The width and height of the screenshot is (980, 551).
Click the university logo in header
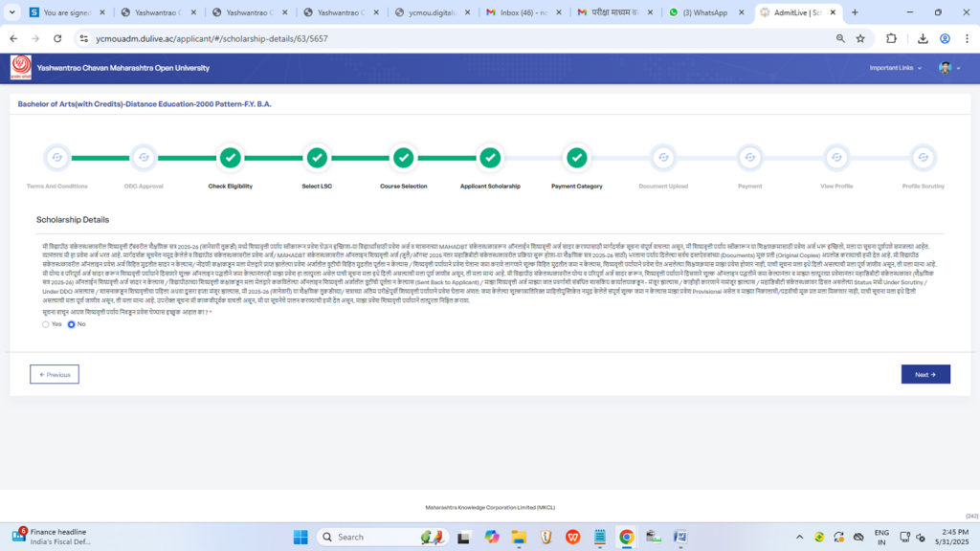pos(20,68)
